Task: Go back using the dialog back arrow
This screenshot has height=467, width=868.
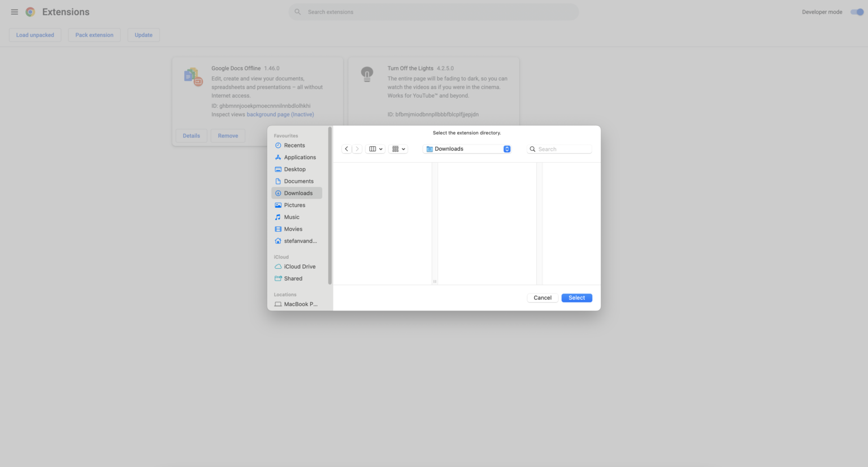Action: 346,149
